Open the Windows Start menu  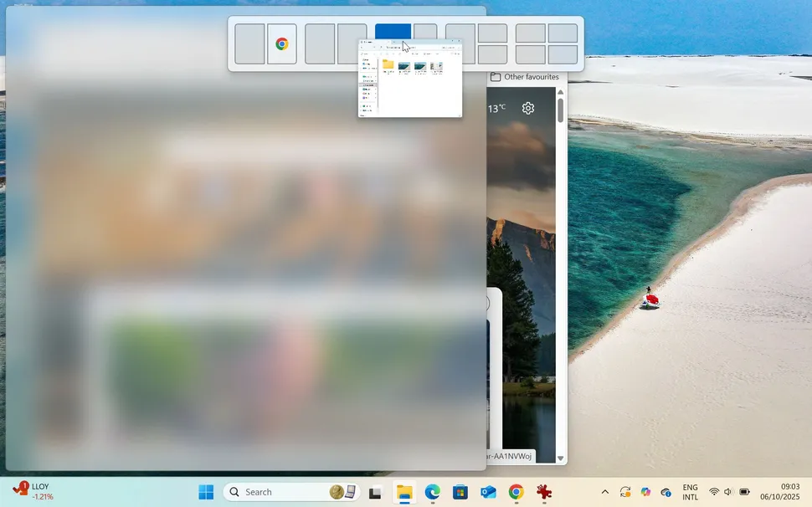click(x=206, y=492)
